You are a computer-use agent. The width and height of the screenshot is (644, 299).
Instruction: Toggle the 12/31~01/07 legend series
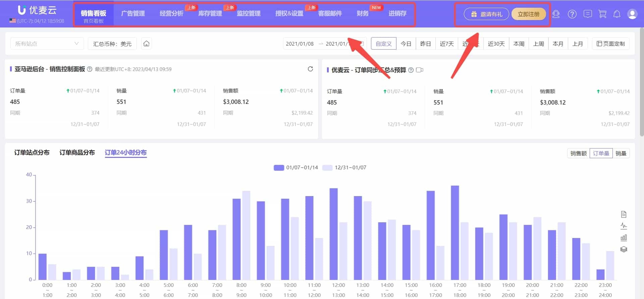344,168
